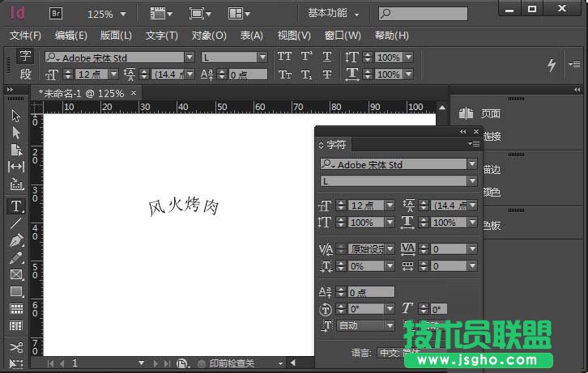Screen dimensions: 588x373
Task: Click the 风火烤肉 text on page
Action: pyautogui.click(x=184, y=206)
